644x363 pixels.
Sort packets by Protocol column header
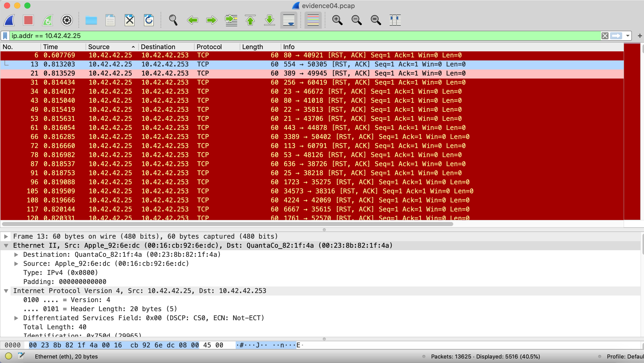[x=209, y=47]
